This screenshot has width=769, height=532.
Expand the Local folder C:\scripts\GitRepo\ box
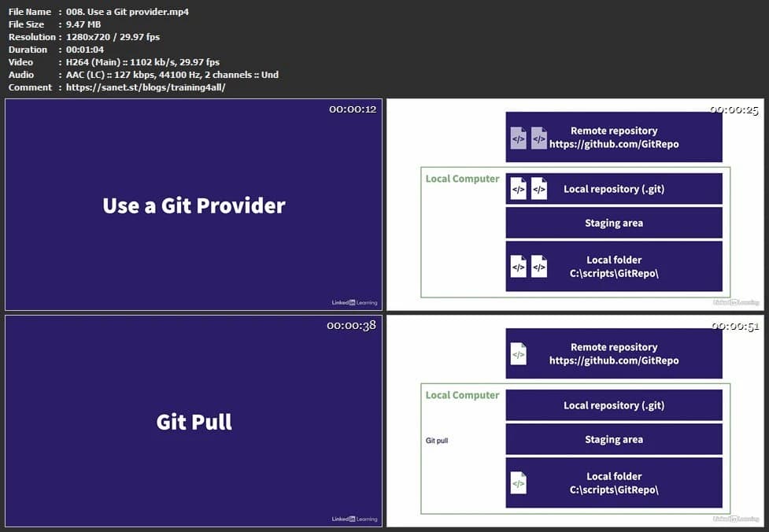pos(622,266)
